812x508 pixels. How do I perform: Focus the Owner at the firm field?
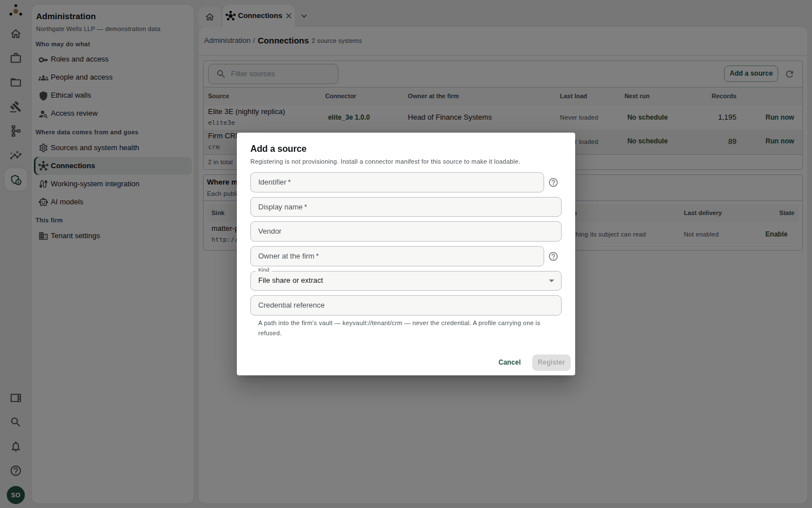tap(397, 256)
